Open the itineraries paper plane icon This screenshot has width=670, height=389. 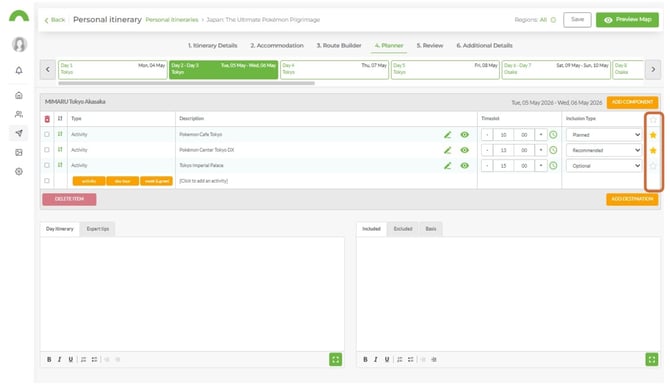point(19,133)
